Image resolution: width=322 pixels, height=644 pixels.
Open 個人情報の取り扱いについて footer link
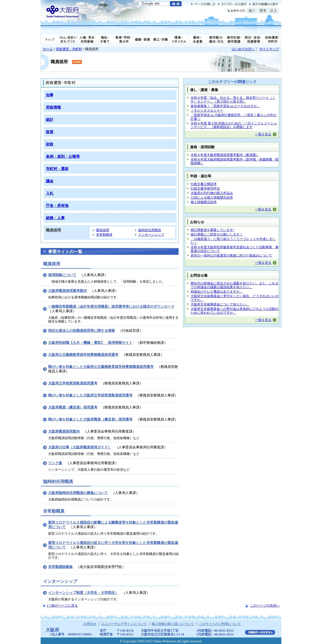(x=173, y=624)
